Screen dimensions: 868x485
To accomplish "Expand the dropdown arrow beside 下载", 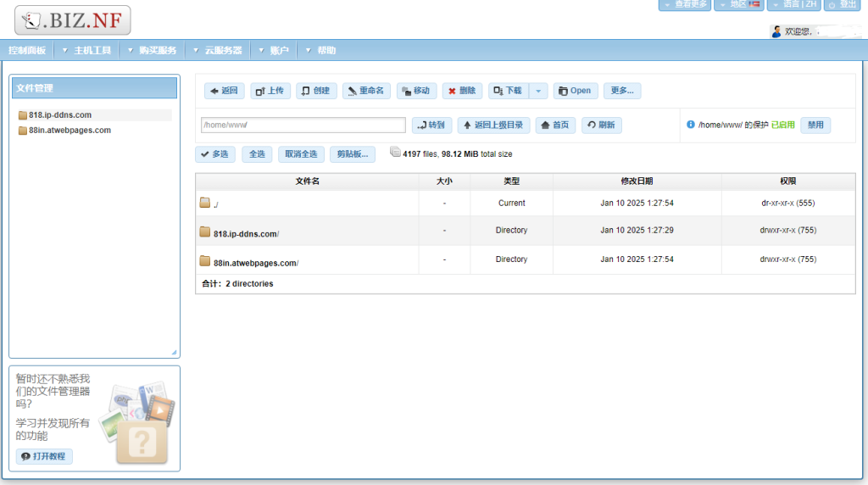I will pos(538,91).
